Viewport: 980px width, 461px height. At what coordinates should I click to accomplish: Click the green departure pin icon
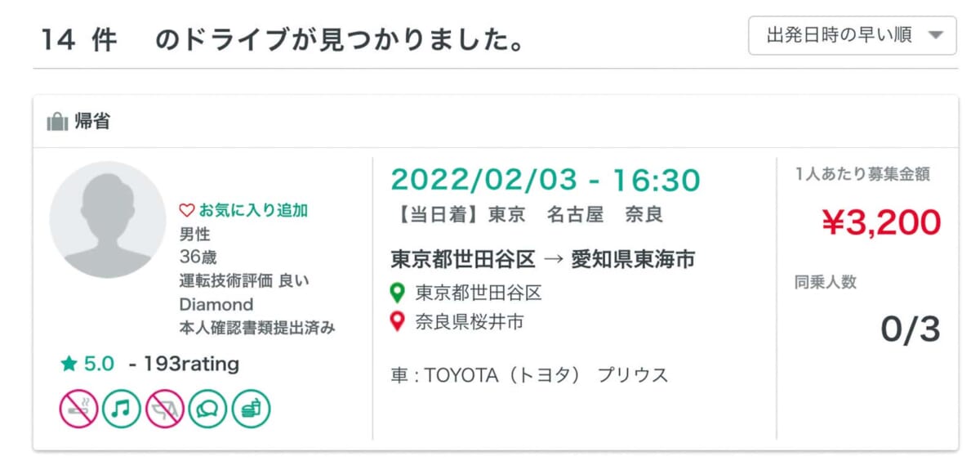[x=398, y=292]
